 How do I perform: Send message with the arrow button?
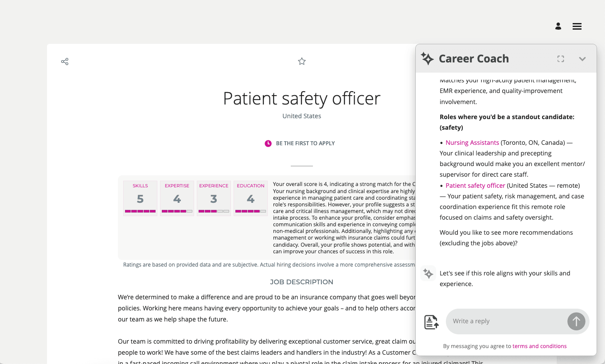point(576,321)
